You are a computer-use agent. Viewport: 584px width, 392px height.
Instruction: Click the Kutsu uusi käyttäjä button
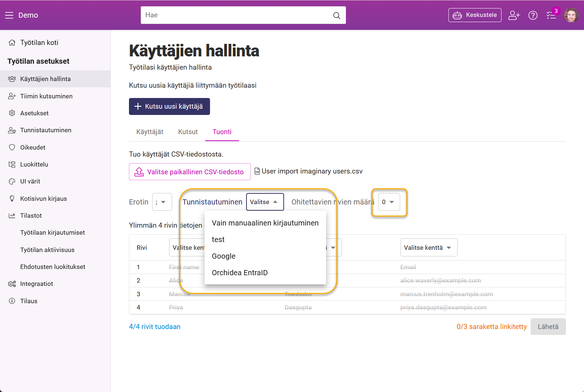pyautogui.click(x=169, y=106)
